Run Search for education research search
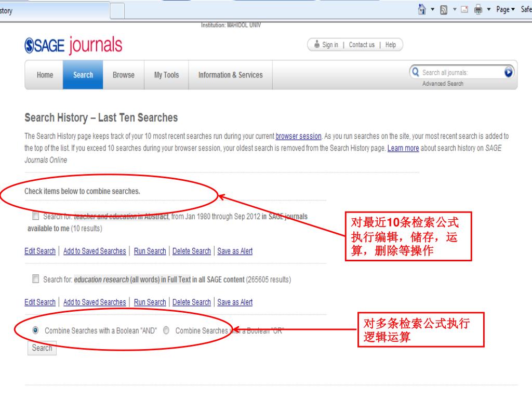The image size is (532, 399). tap(150, 302)
